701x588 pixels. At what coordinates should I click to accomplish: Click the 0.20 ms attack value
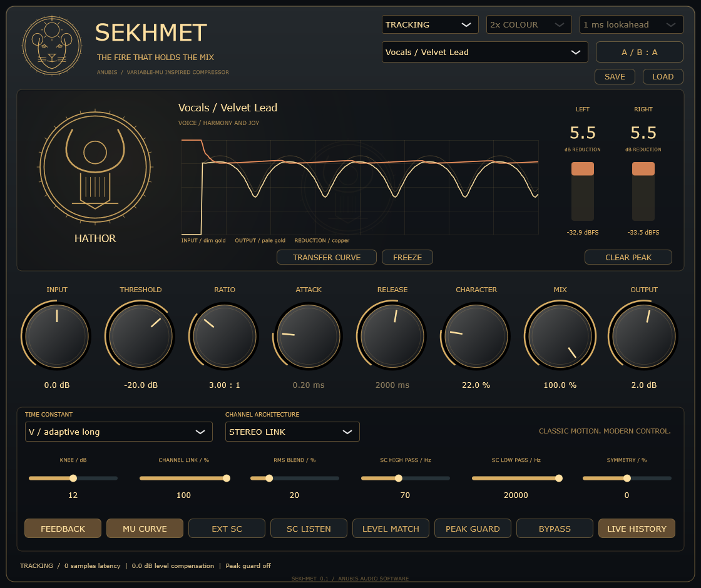(309, 385)
